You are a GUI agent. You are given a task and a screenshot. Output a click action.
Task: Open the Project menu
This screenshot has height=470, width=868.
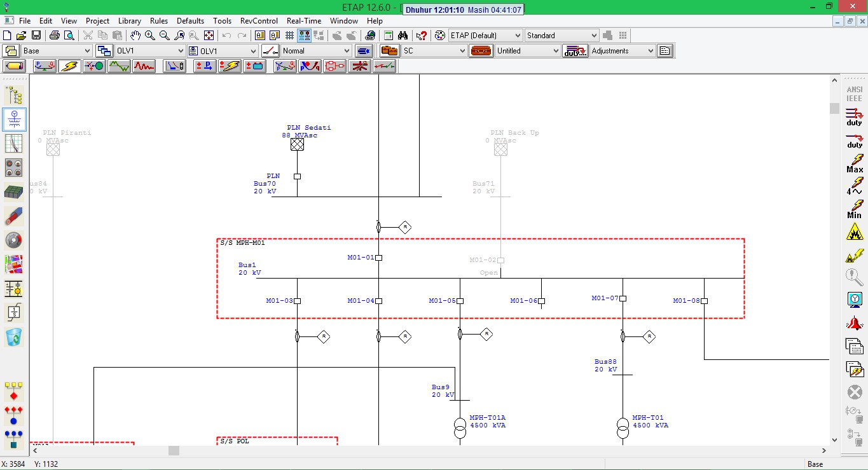pyautogui.click(x=98, y=21)
